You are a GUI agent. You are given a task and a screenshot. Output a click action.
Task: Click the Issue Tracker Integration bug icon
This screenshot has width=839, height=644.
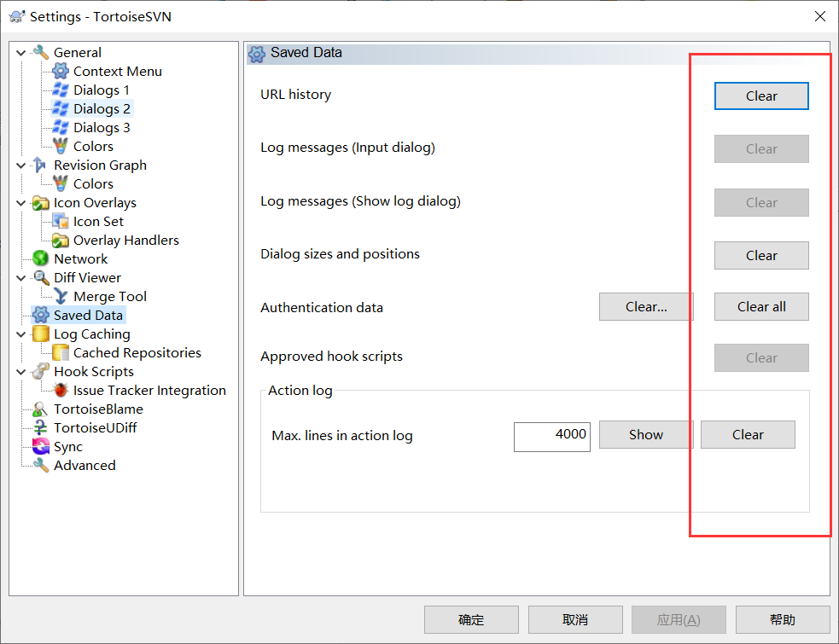61,390
